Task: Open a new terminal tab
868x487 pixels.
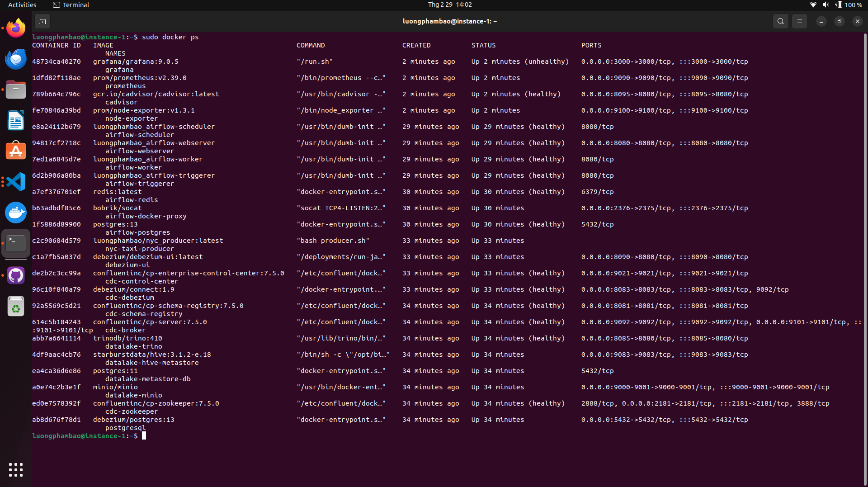Action: click(42, 21)
